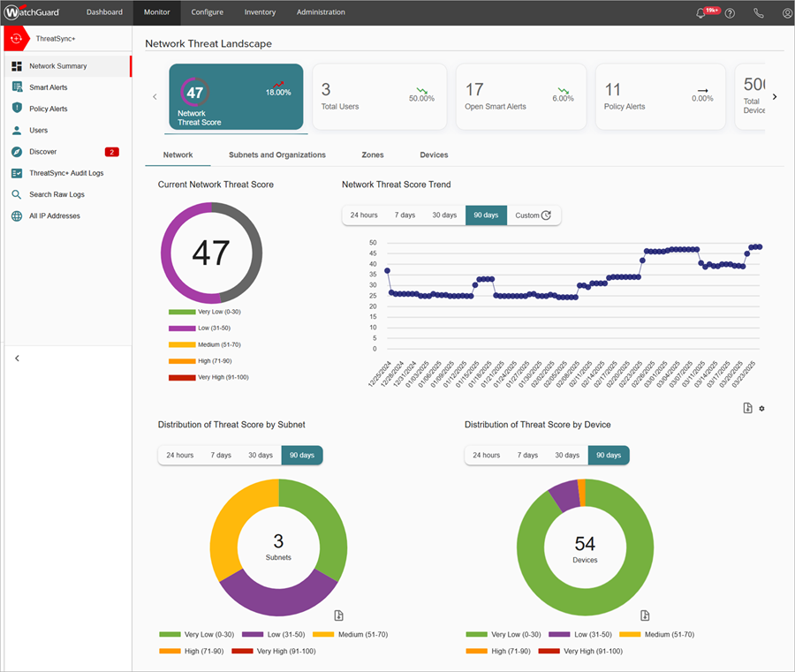Viewport: 795px width, 672px height.
Task: Collapse the left sidebar with chevron
Action: [17, 358]
